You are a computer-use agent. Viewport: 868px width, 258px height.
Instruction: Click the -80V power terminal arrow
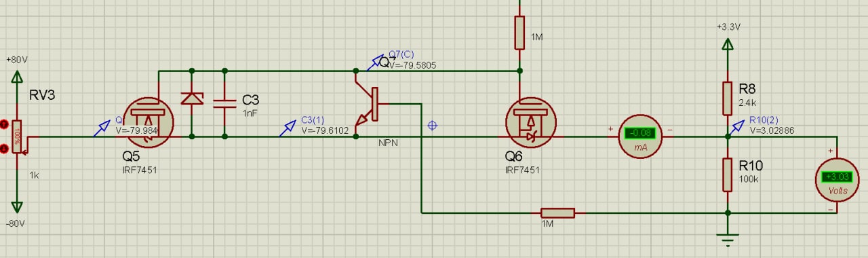(x=17, y=206)
